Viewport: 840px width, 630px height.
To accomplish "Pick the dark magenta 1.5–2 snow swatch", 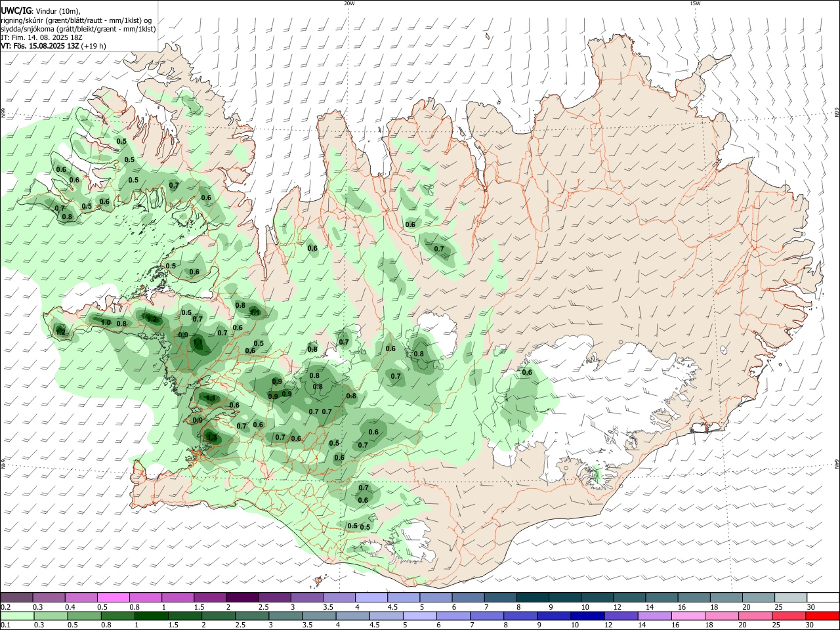I will 210,597.
